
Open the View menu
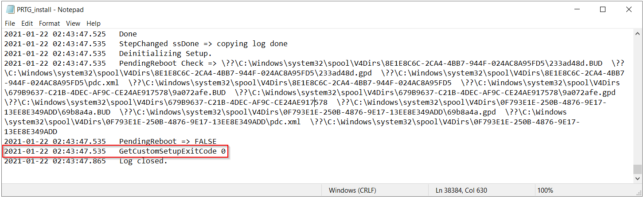pyautogui.click(x=73, y=24)
